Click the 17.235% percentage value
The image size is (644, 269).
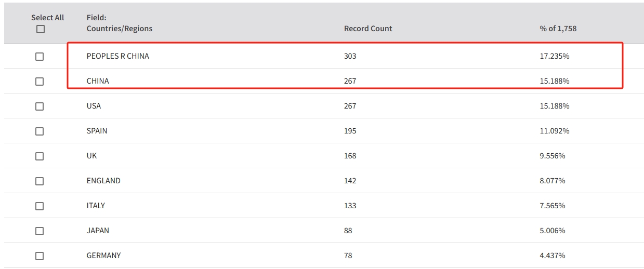coord(554,56)
